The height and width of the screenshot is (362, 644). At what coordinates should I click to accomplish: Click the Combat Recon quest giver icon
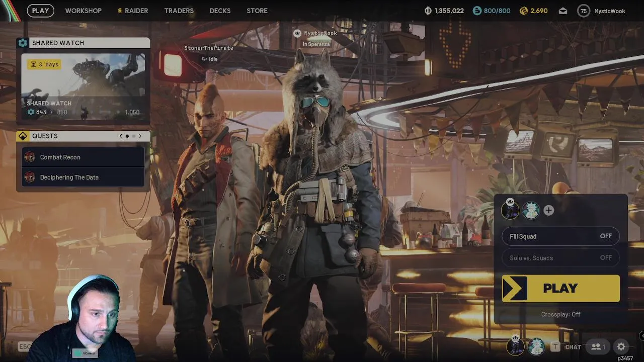[x=30, y=157]
